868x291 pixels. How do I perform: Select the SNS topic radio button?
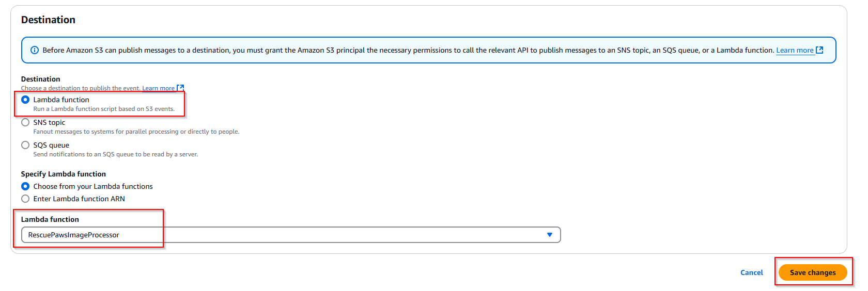click(x=25, y=122)
